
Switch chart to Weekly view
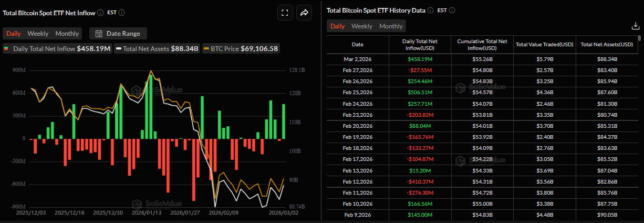38,34
